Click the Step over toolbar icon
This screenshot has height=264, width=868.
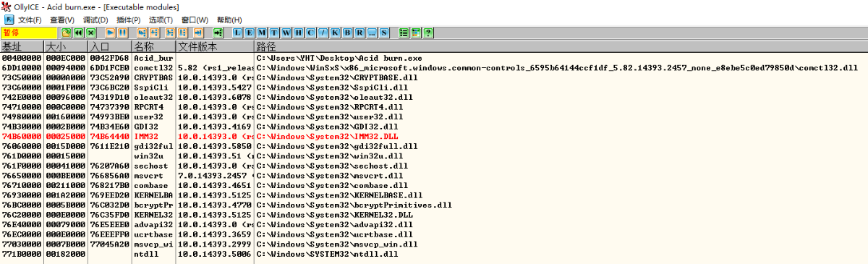click(155, 33)
